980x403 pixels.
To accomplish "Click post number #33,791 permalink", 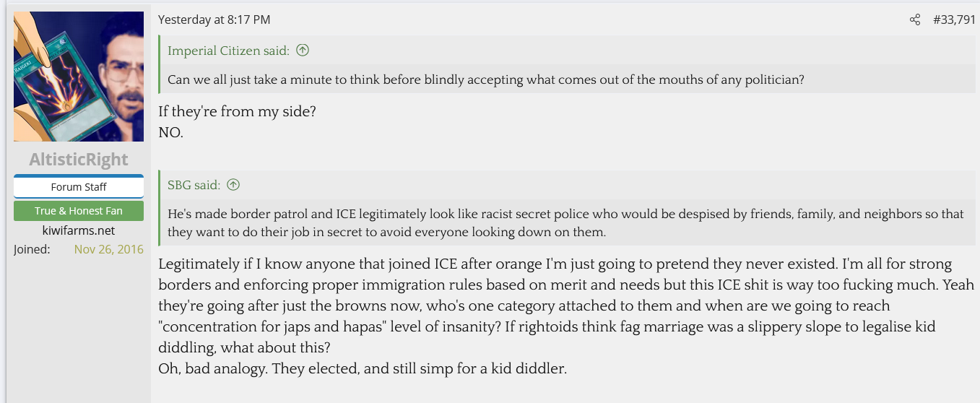I will pyautogui.click(x=954, y=20).
